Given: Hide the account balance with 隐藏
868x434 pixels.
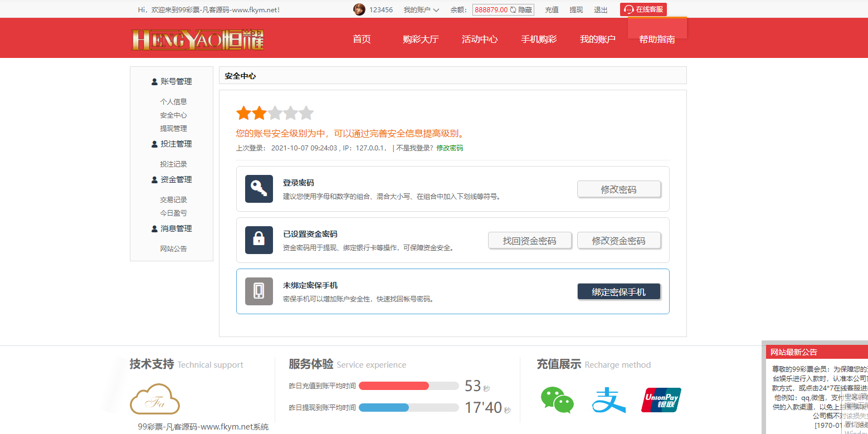Looking at the screenshot, I should click(524, 9).
